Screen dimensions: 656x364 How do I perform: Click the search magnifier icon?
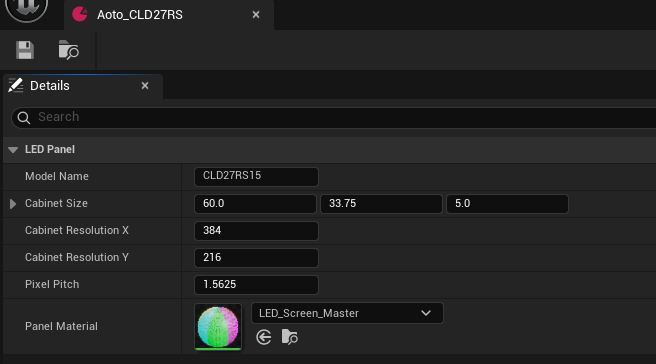pos(24,118)
